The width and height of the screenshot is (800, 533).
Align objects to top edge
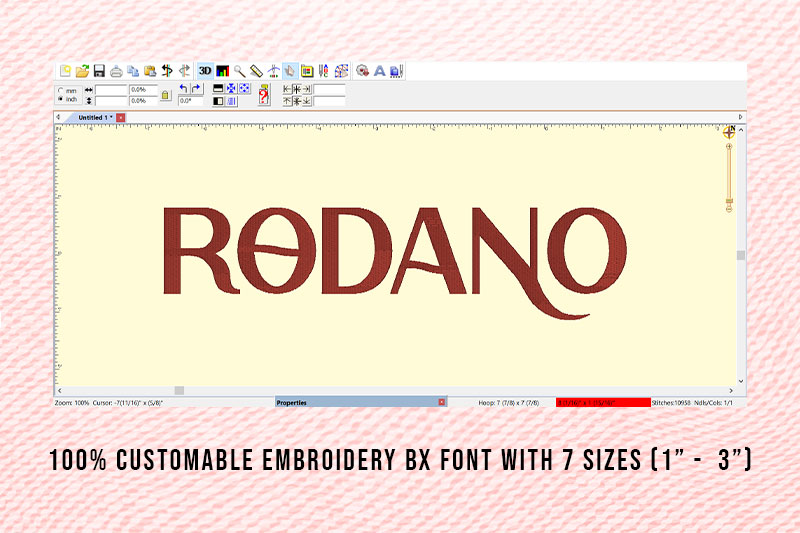pos(287,101)
